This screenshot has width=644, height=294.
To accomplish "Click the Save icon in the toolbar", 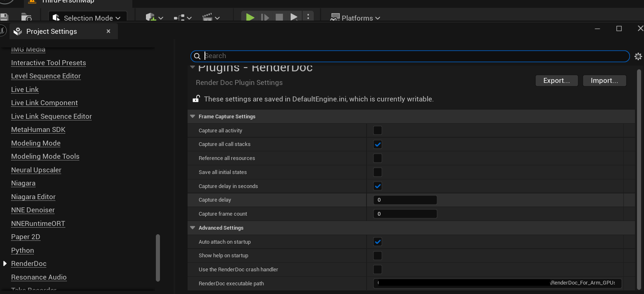I will coord(4,17).
